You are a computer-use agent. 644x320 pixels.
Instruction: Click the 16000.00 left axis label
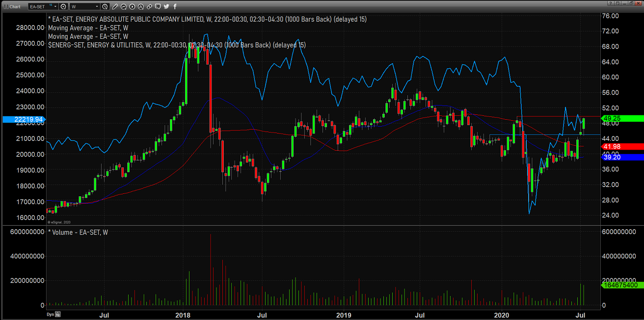(x=31, y=217)
